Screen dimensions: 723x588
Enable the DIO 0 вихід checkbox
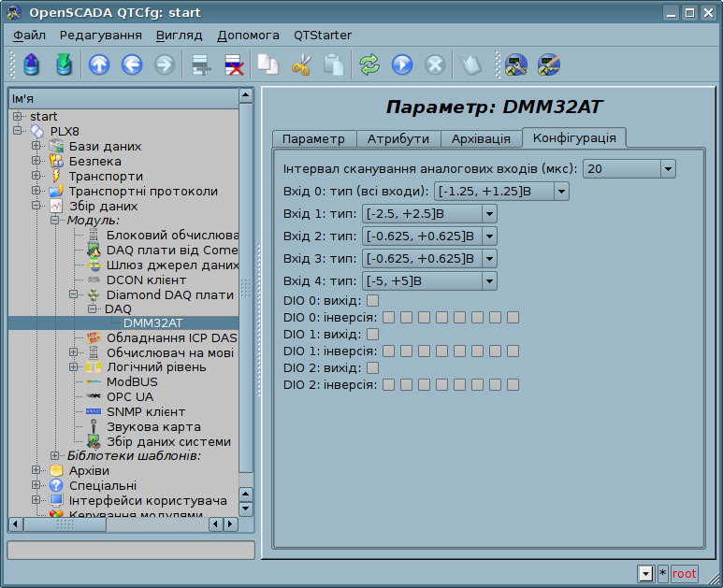372,300
